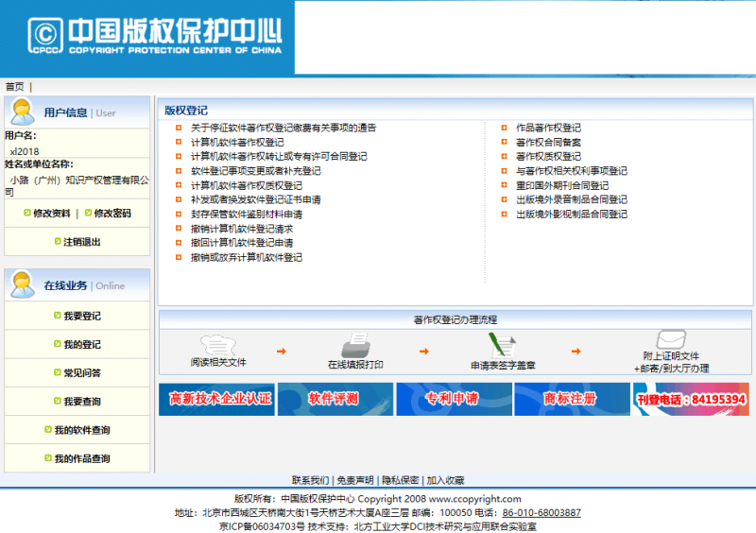
Task: Click the 软件评测 banner
Action: pos(335,399)
